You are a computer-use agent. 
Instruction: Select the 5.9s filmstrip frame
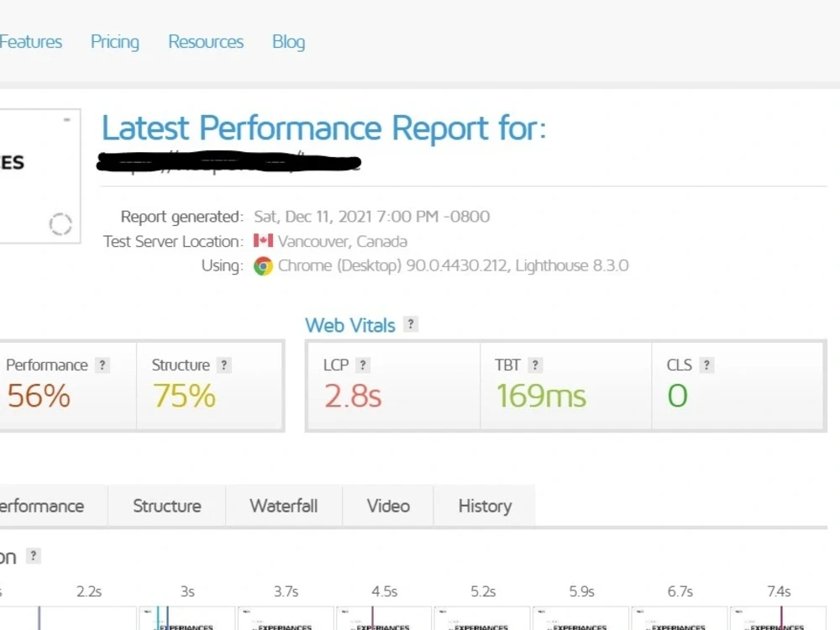pyautogui.click(x=581, y=618)
